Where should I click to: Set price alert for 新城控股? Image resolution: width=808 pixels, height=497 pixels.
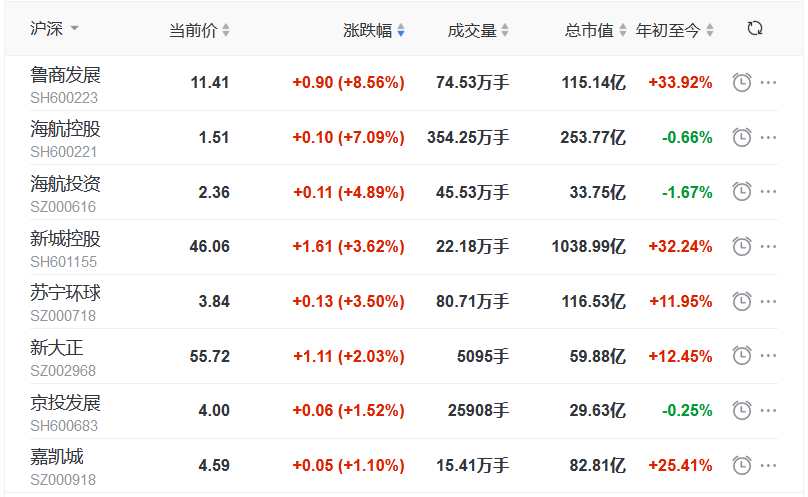coord(742,246)
